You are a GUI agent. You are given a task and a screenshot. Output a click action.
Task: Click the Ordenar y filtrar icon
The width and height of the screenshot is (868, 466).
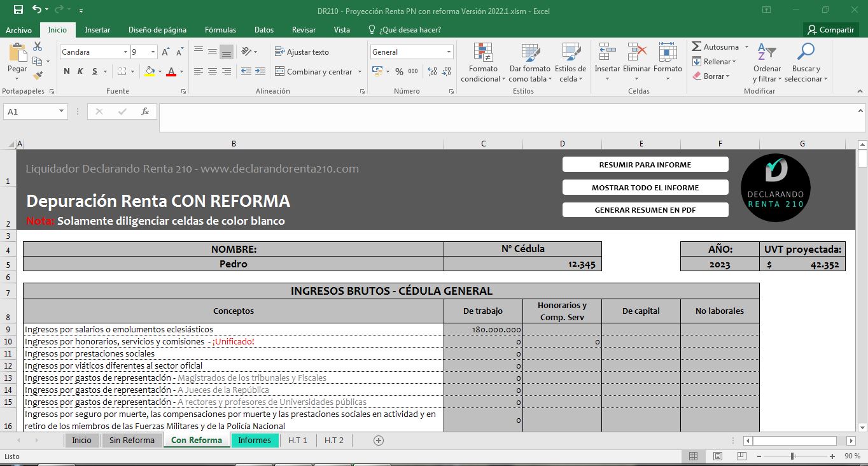coord(767,52)
